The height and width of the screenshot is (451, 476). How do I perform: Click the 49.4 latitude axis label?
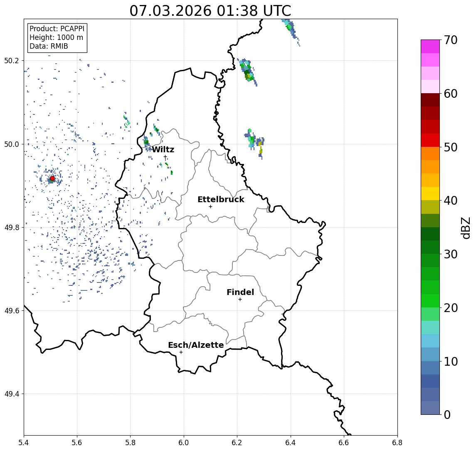tap(11, 394)
